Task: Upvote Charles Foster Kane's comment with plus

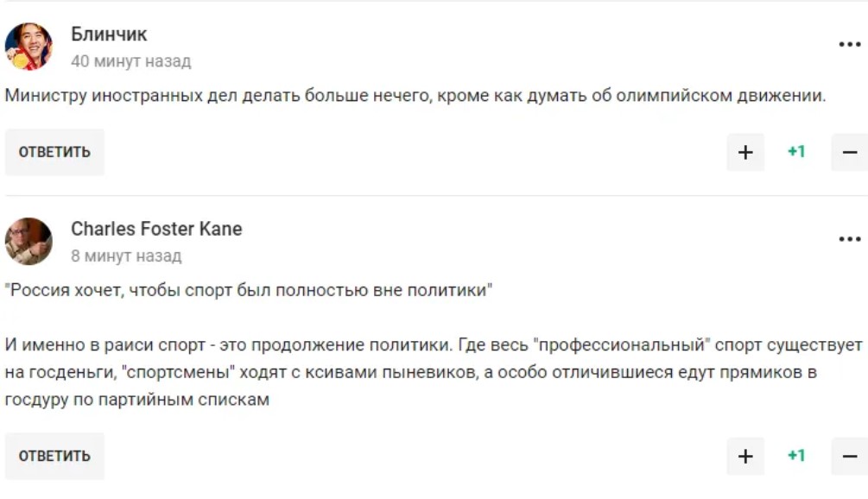Action: click(745, 456)
